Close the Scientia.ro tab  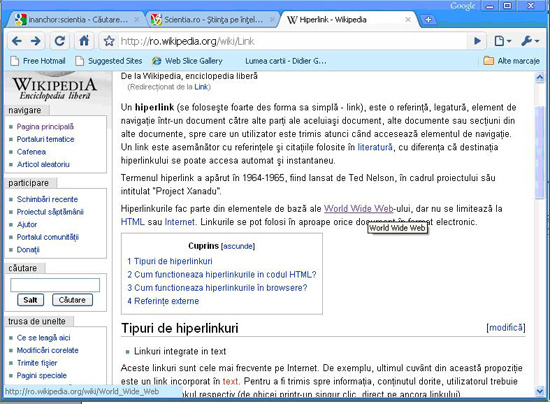tap(272, 20)
